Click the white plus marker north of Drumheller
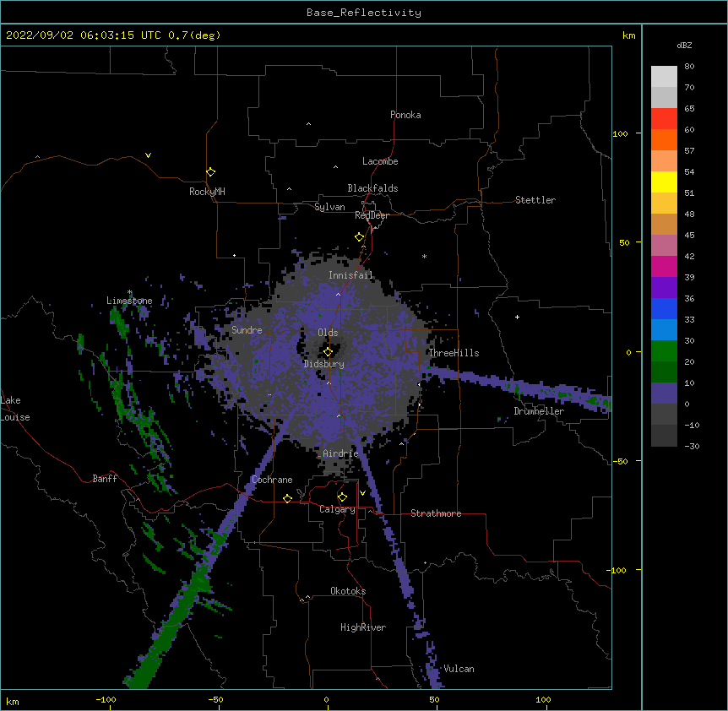The image size is (728, 711). coord(517,317)
